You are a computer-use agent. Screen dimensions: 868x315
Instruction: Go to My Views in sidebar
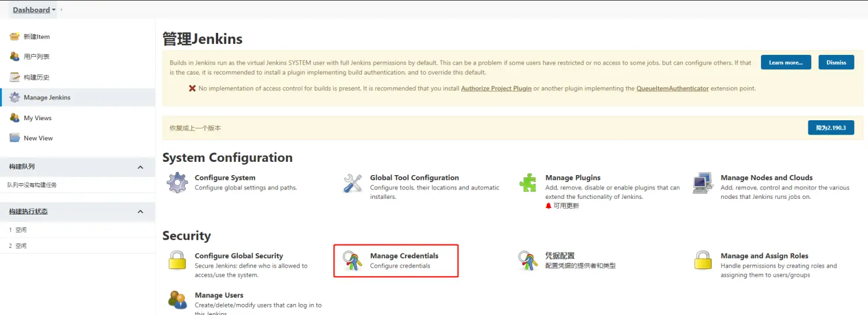(x=38, y=118)
